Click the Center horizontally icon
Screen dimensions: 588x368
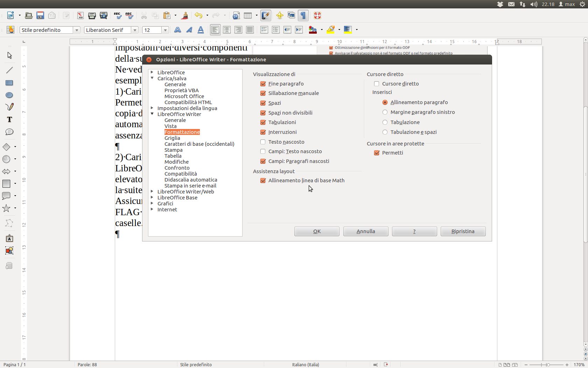pyautogui.click(x=227, y=30)
